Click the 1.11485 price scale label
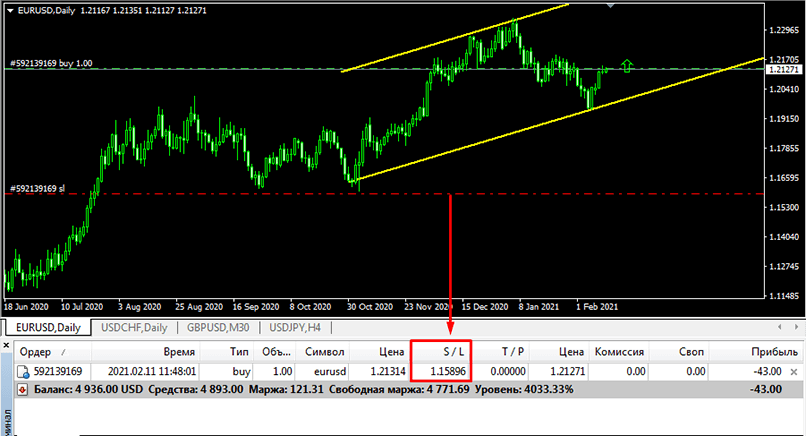The width and height of the screenshot is (806, 436). [784, 296]
